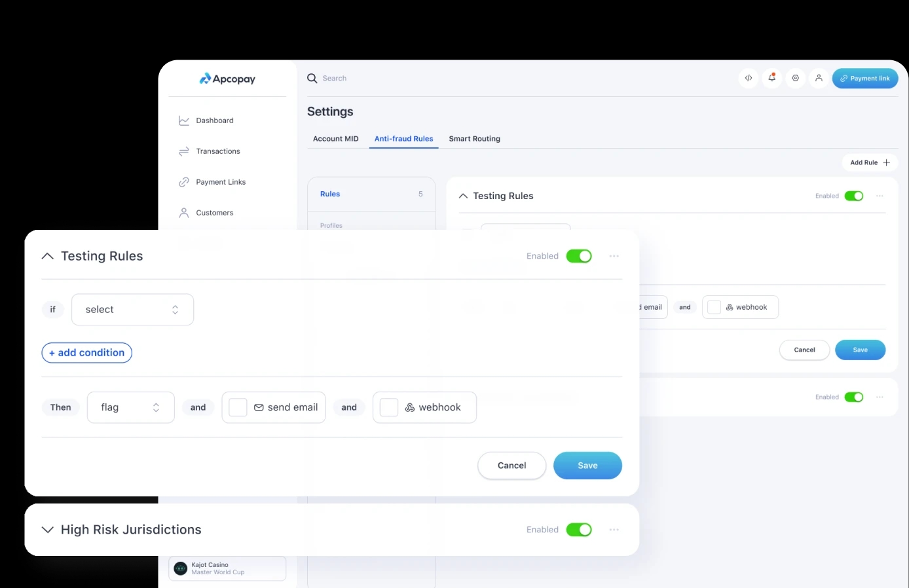The width and height of the screenshot is (909, 588).
Task: Click Save in background panel
Action: [x=861, y=350]
